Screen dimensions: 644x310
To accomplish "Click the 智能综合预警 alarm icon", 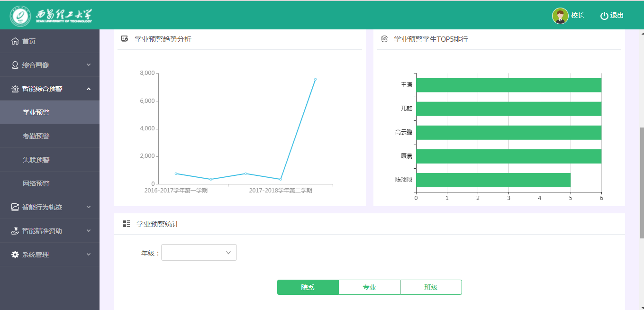I will [x=15, y=89].
